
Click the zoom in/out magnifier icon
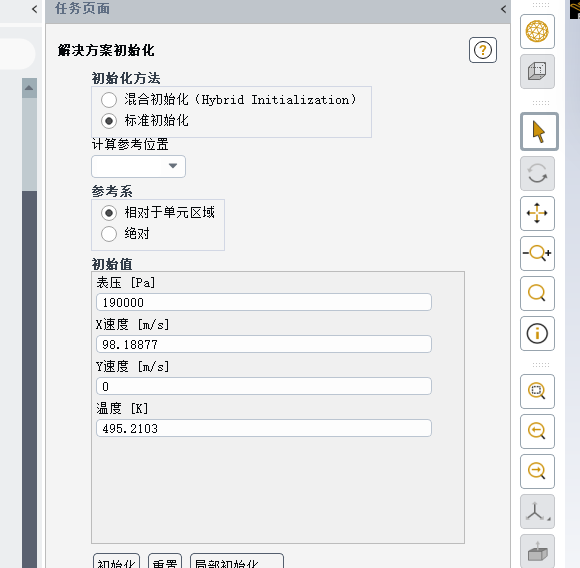point(537,253)
